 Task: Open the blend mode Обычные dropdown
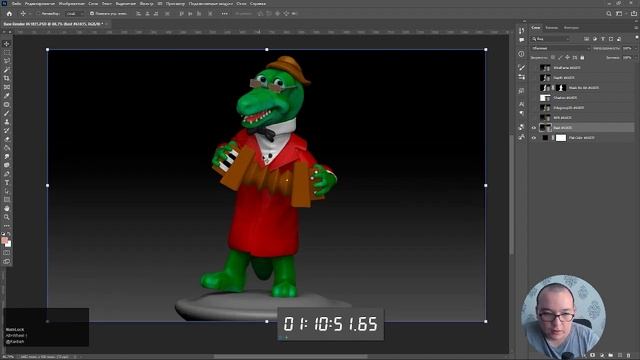pyautogui.click(x=560, y=48)
